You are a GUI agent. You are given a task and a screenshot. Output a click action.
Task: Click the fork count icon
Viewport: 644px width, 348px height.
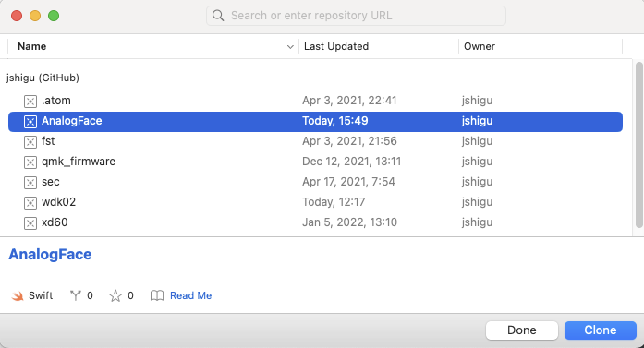click(x=76, y=295)
